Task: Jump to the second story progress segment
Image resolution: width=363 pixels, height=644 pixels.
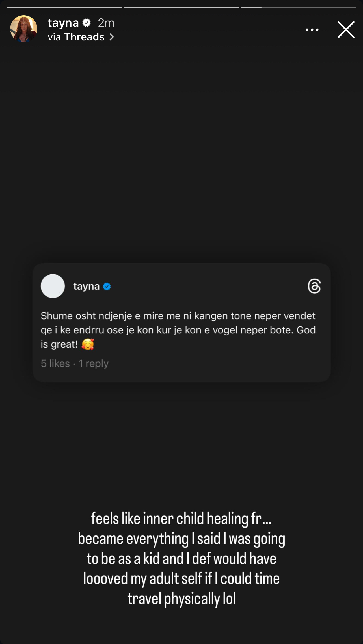Action: [x=181, y=8]
